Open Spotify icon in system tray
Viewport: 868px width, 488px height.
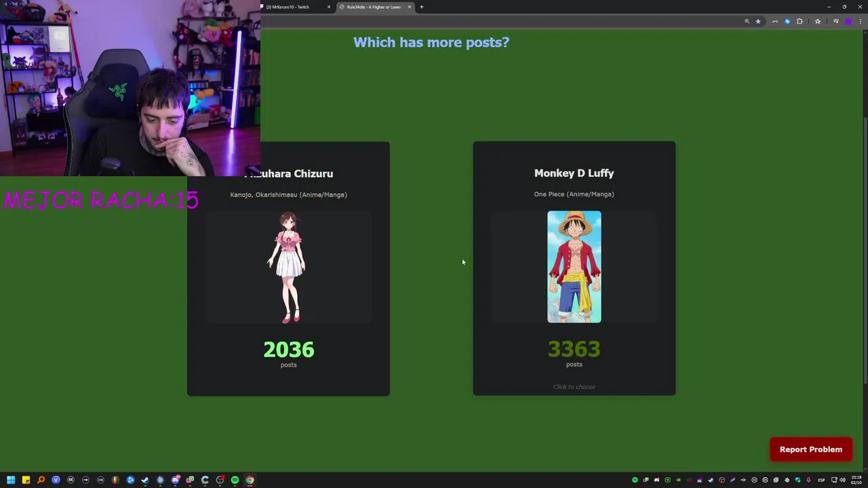coord(635,480)
